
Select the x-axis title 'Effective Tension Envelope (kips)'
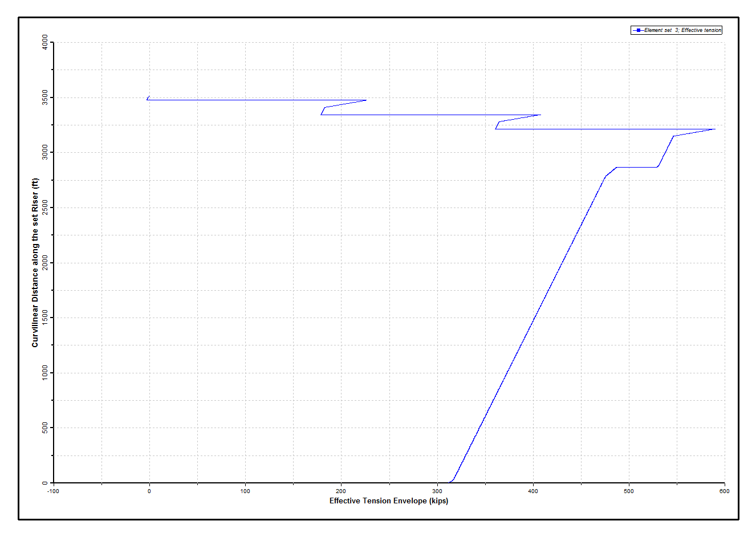point(389,501)
